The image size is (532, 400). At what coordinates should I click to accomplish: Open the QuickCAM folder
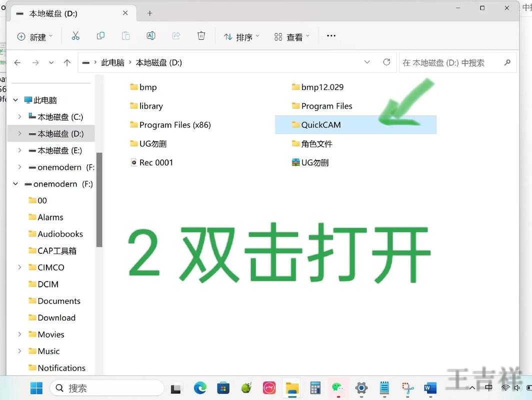320,124
